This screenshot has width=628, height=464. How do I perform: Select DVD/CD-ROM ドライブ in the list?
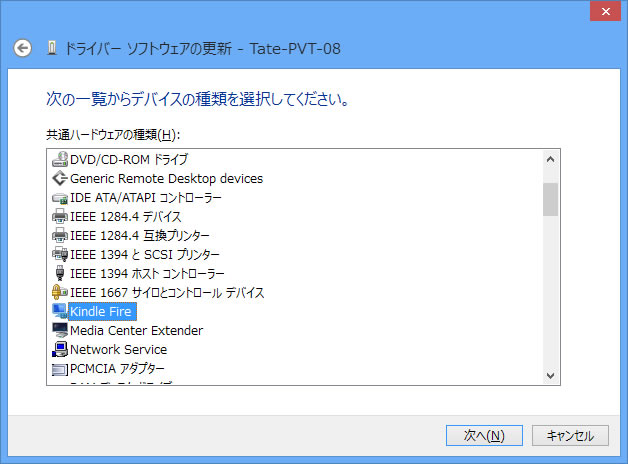point(129,159)
